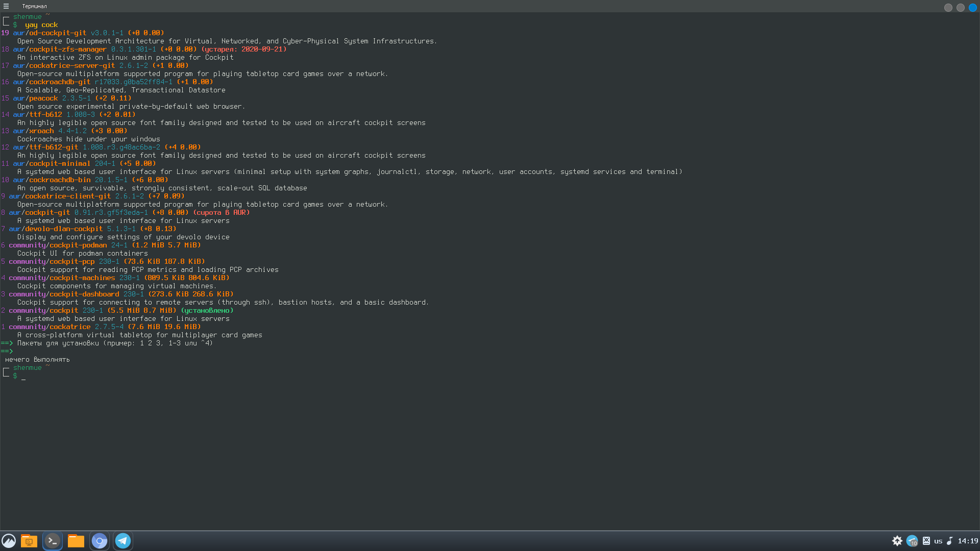Select the community/cockpit-machines package line
The image size is (980, 551).
115,278
